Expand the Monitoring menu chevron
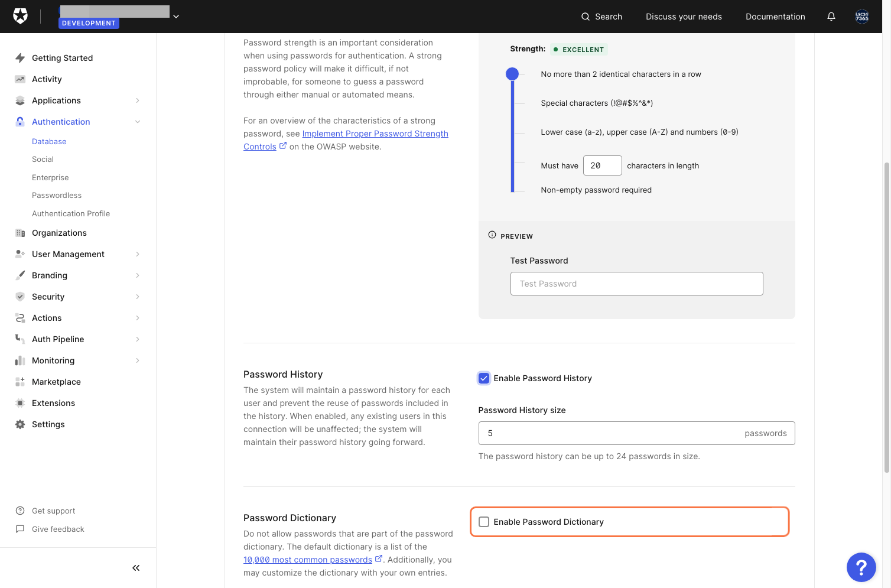This screenshot has height=588, width=891. (138, 360)
